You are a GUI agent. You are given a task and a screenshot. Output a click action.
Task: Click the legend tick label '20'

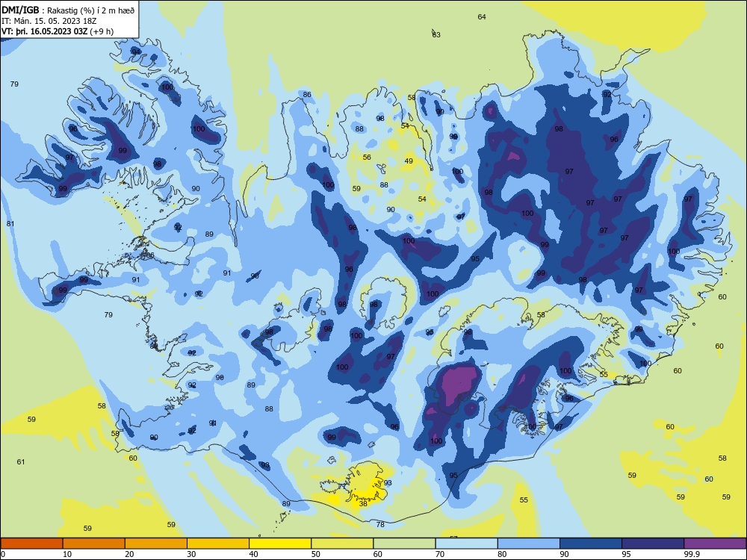pos(129,554)
